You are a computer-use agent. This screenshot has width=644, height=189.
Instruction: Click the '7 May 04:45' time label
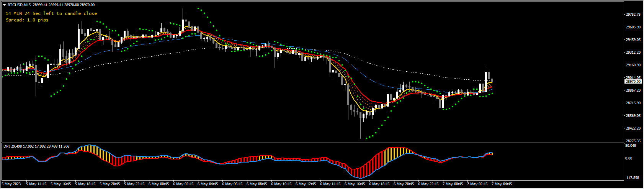point(502,184)
